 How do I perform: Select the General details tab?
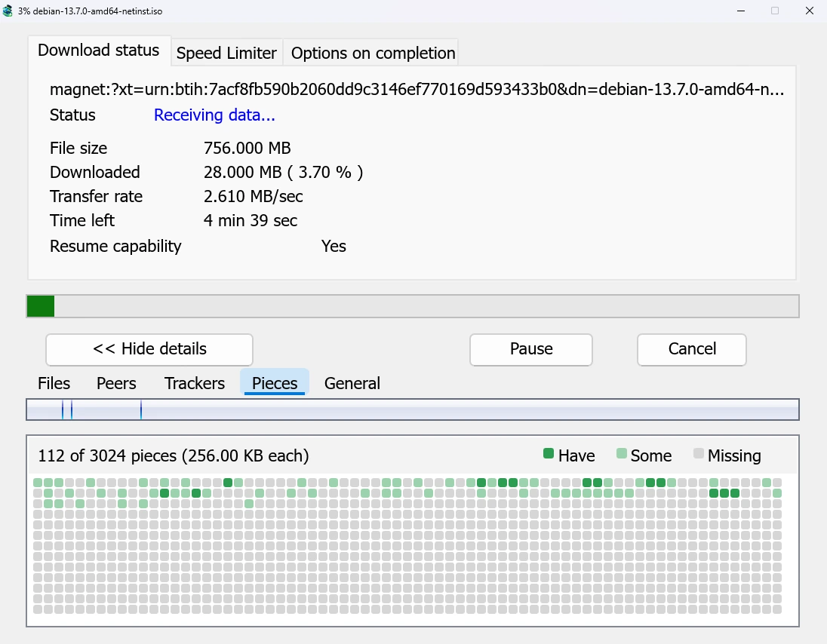[352, 383]
